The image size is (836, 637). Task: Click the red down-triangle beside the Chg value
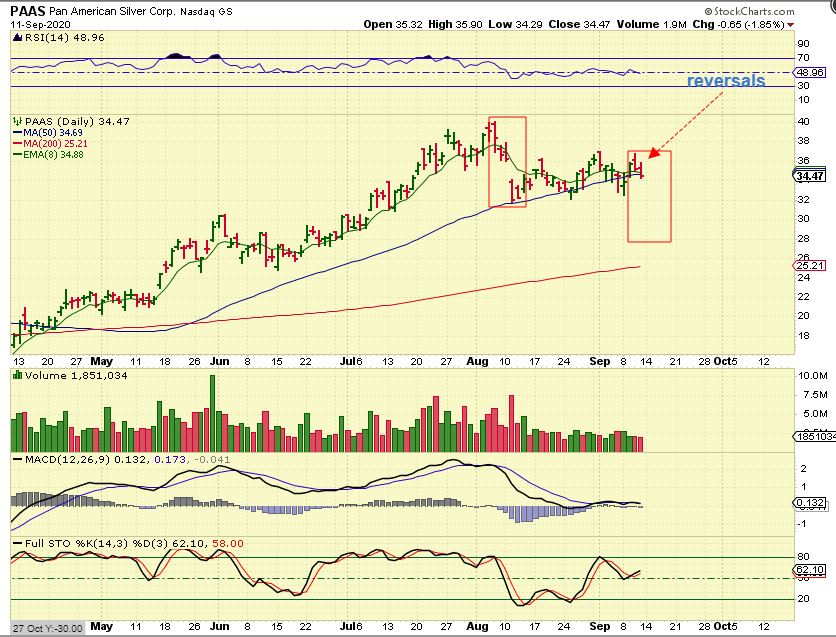791,25
